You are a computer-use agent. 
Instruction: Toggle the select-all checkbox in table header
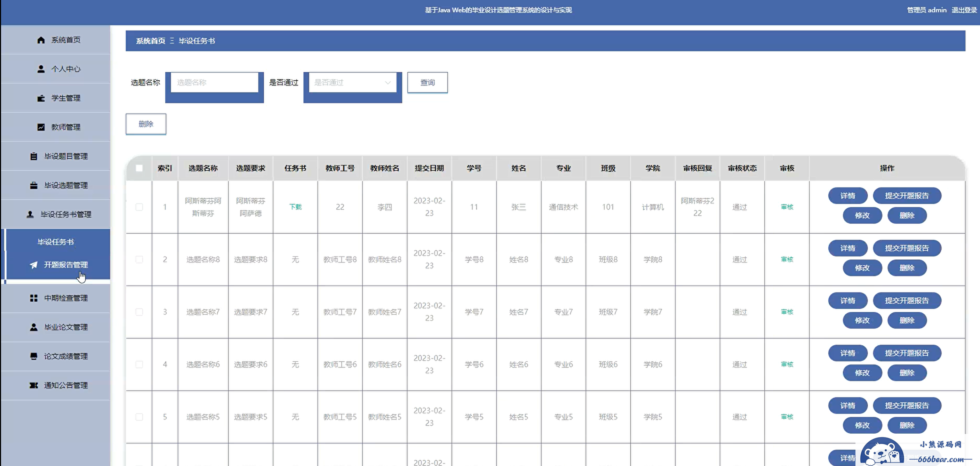pos(139,168)
